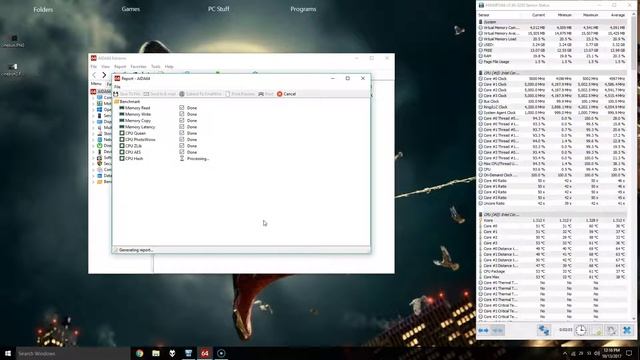
Task: Select the CPU AES benchmark row
Action: coord(130,152)
